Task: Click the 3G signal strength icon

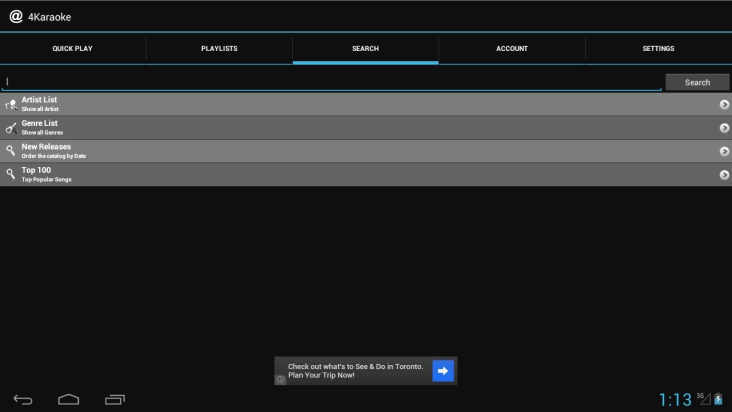Action: (704, 398)
